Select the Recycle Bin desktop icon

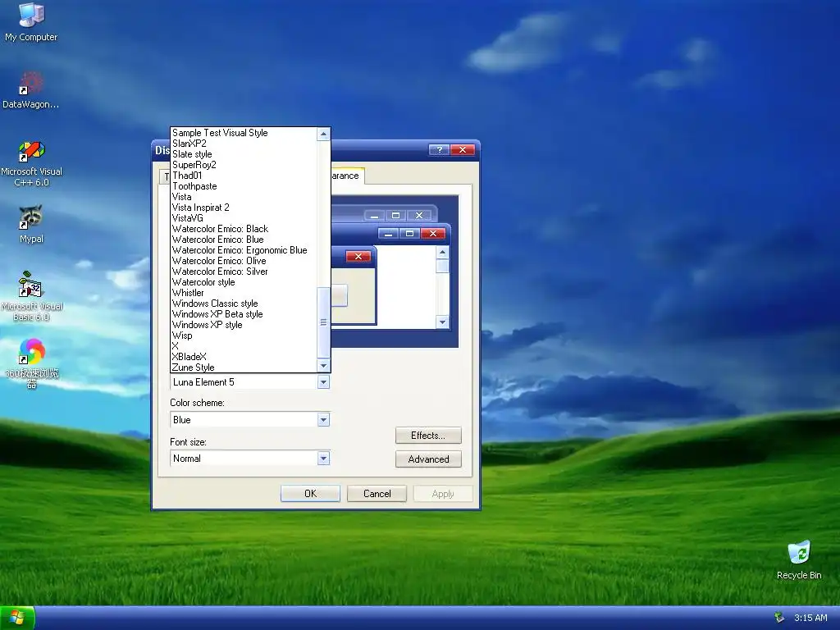799,559
